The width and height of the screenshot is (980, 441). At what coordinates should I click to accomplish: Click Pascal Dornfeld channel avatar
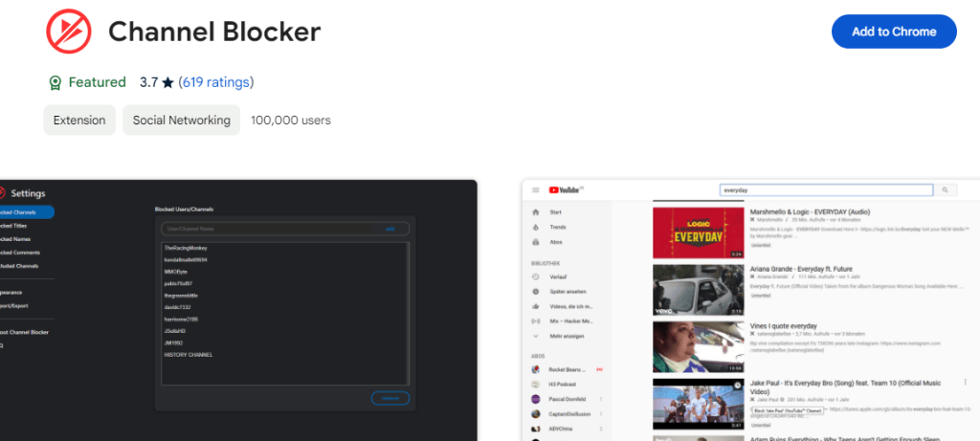click(536, 399)
